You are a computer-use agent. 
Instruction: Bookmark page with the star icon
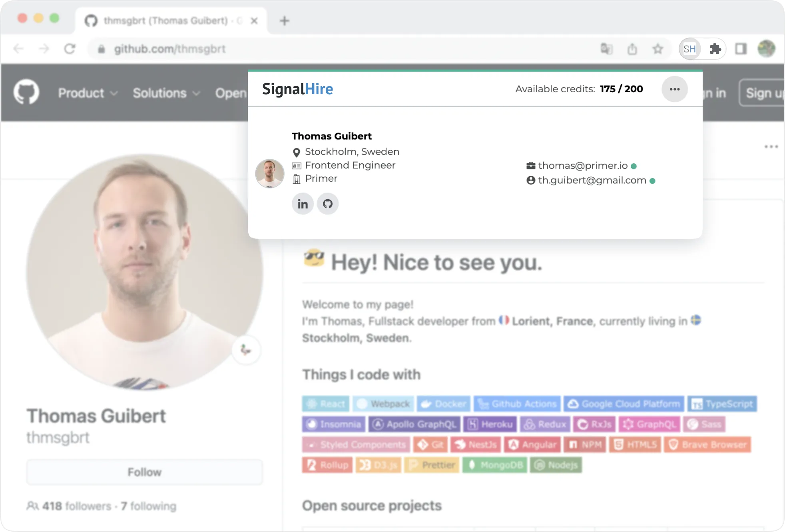[657, 49]
